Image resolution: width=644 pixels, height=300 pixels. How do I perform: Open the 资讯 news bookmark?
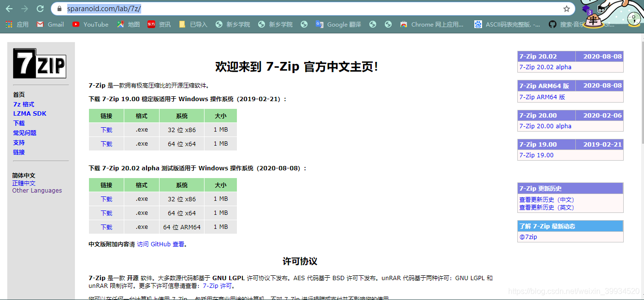(x=159, y=24)
